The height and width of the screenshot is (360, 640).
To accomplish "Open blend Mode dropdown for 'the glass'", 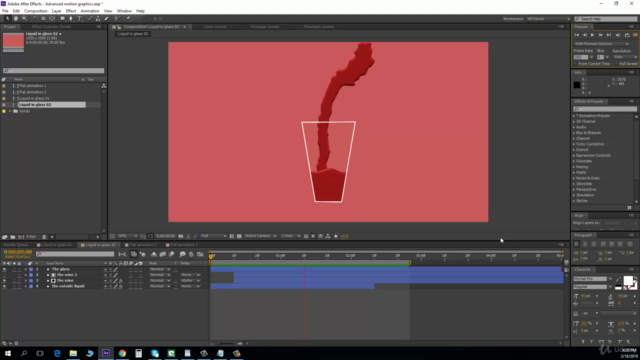I will (160, 269).
